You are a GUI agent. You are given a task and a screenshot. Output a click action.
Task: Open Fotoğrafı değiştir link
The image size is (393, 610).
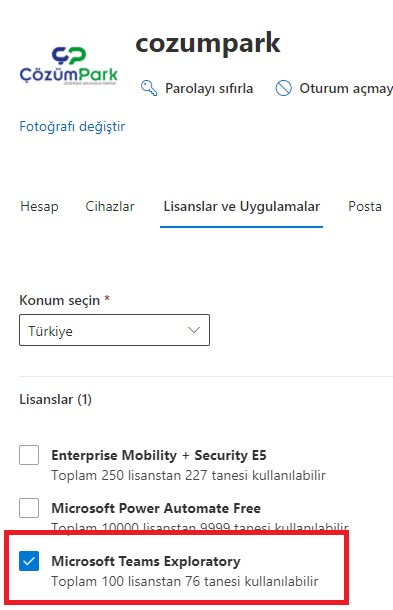click(x=72, y=126)
